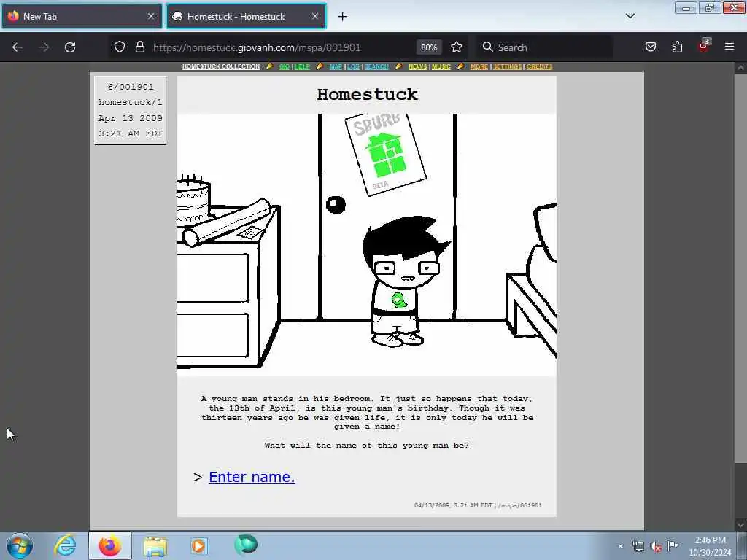The height and width of the screenshot is (560, 747).
Task: Click the GIO nav link
Action: 285,66
